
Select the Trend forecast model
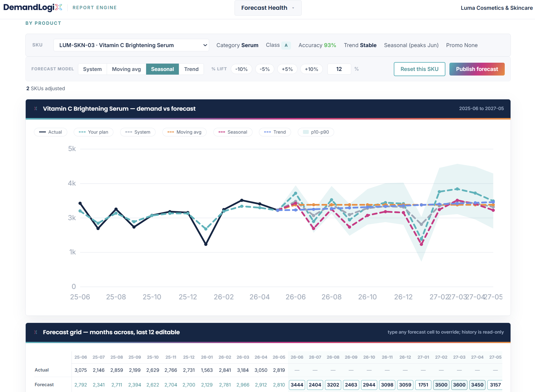tap(191, 69)
